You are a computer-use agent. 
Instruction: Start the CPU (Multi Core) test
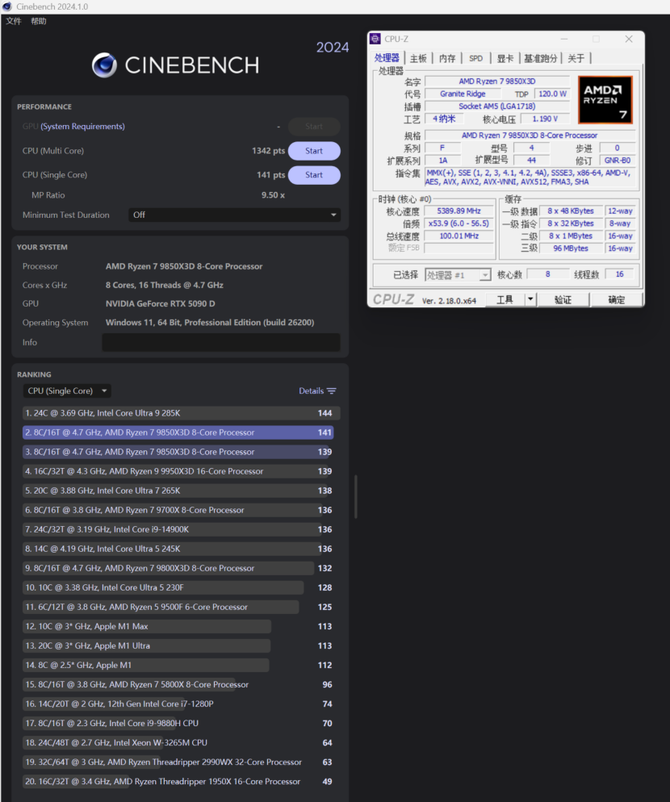coord(314,151)
